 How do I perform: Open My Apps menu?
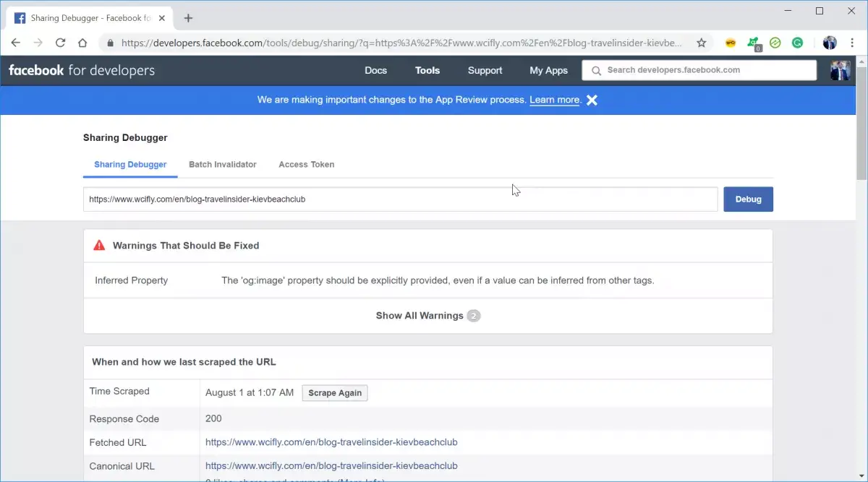548,70
